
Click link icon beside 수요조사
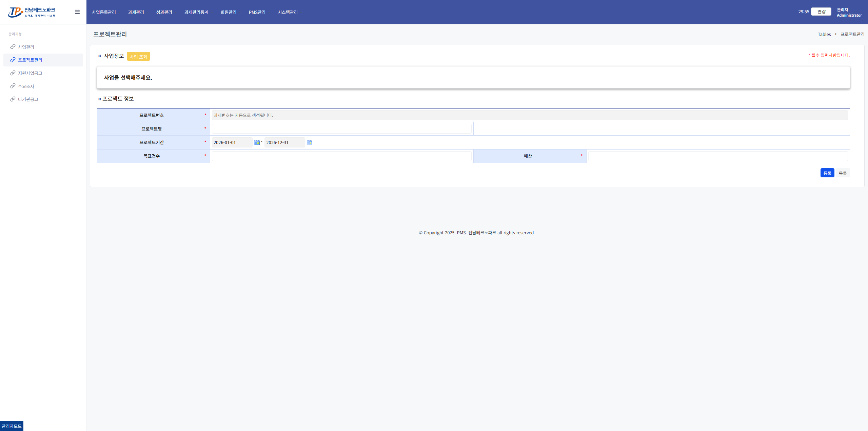click(13, 86)
